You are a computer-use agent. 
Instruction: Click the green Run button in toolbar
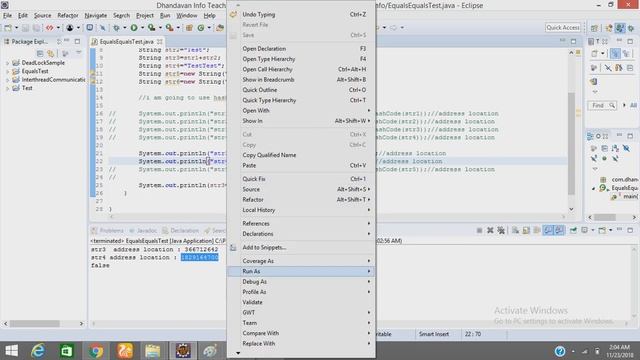(134, 28)
